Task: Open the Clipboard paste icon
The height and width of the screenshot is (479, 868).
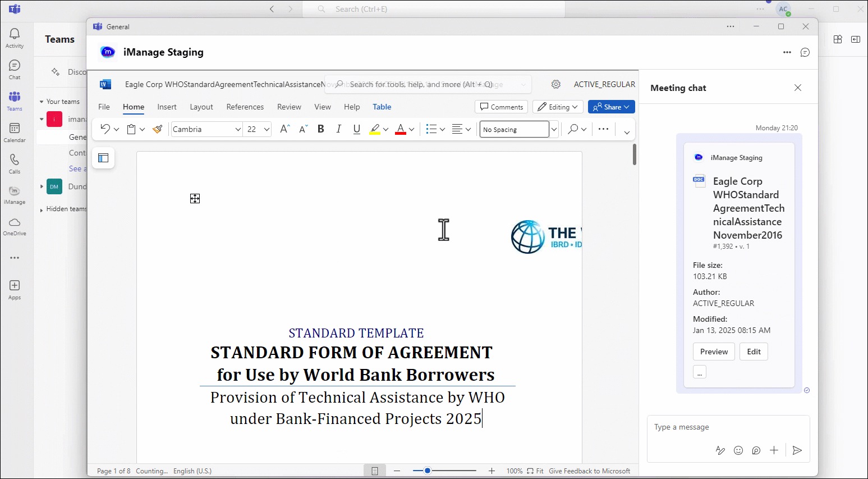Action: (131, 129)
